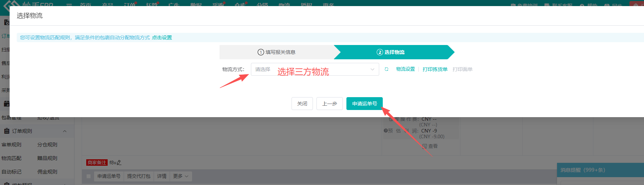
Task: Expand the 更多 dropdown in the order row
Action: click(x=181, y=176)
